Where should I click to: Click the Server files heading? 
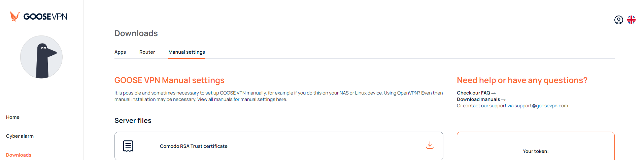(133, 121)
